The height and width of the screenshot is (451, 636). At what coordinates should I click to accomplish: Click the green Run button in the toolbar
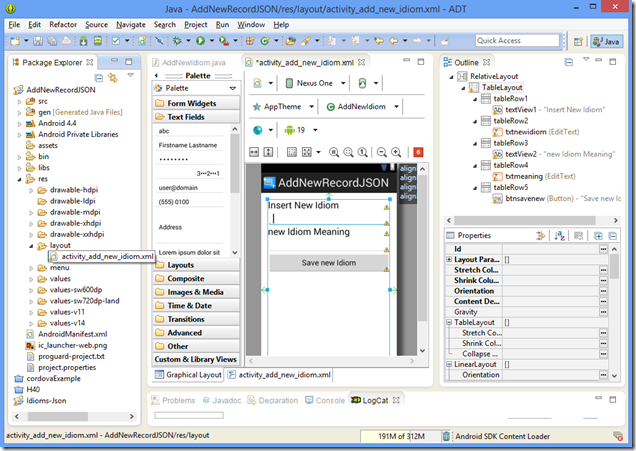200,41
